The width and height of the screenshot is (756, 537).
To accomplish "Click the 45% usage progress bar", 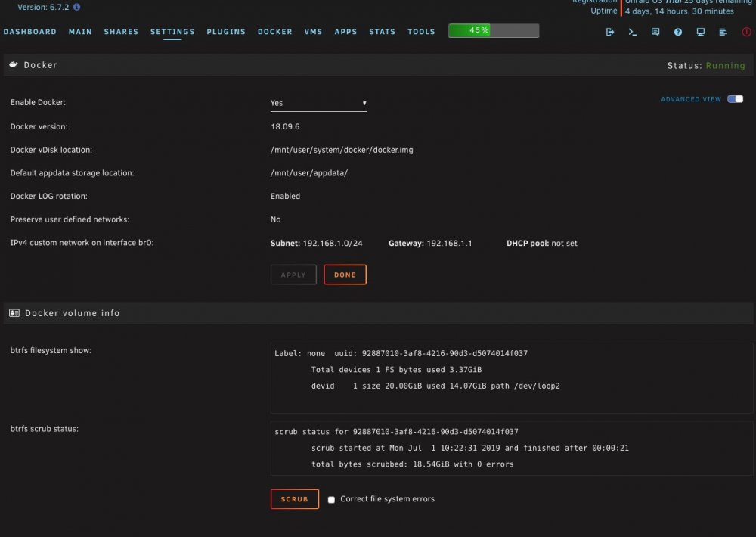I will 494,30.
